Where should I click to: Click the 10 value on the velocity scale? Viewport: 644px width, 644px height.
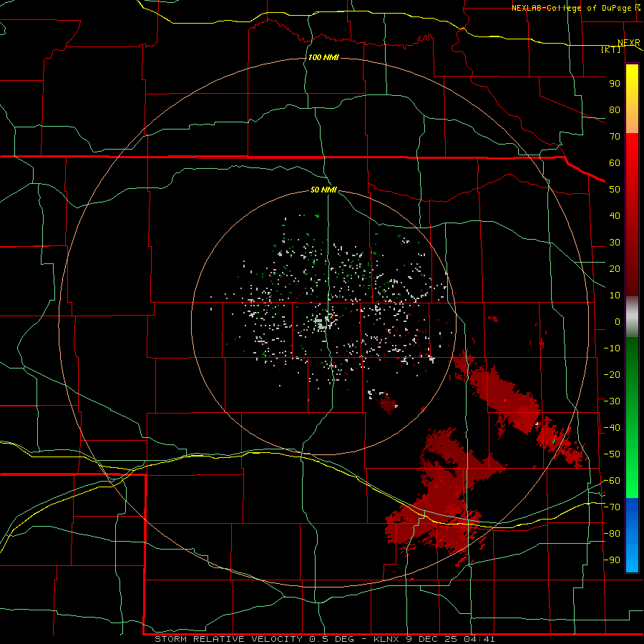click(x=615, y=296)
